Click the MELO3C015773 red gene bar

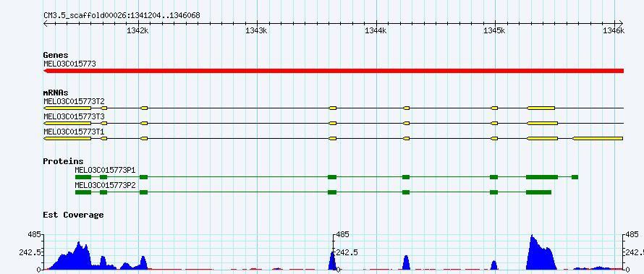click(334, 71)
